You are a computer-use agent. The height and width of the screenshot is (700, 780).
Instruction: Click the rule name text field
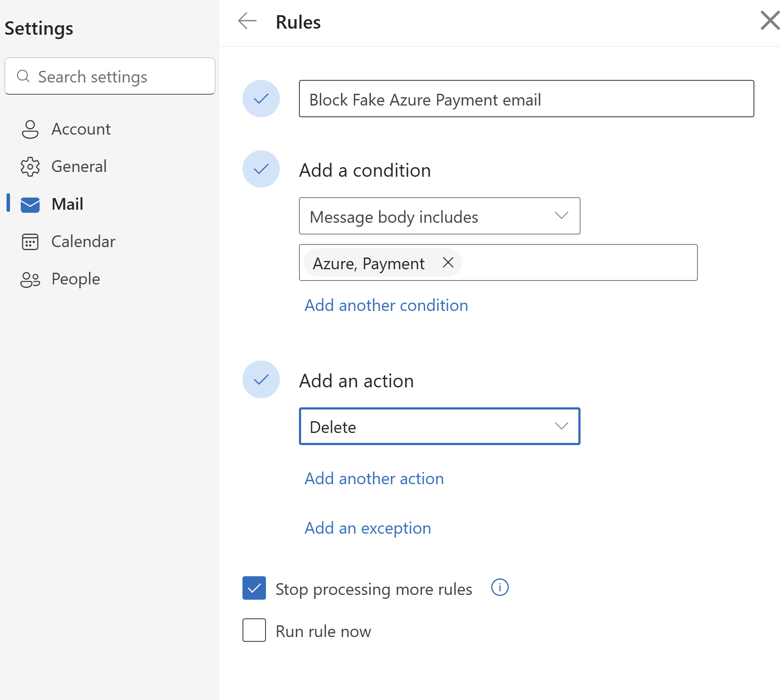click(x=526, y=99)
